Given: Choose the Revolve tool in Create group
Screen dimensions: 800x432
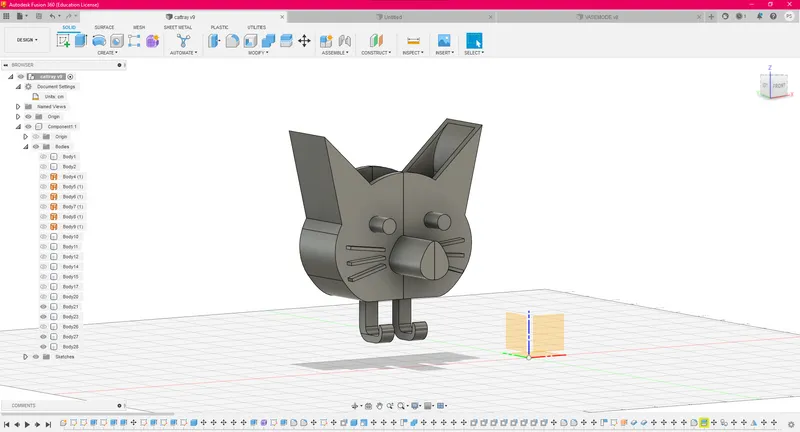Looking at the screenshot, I should click(99, 41).
